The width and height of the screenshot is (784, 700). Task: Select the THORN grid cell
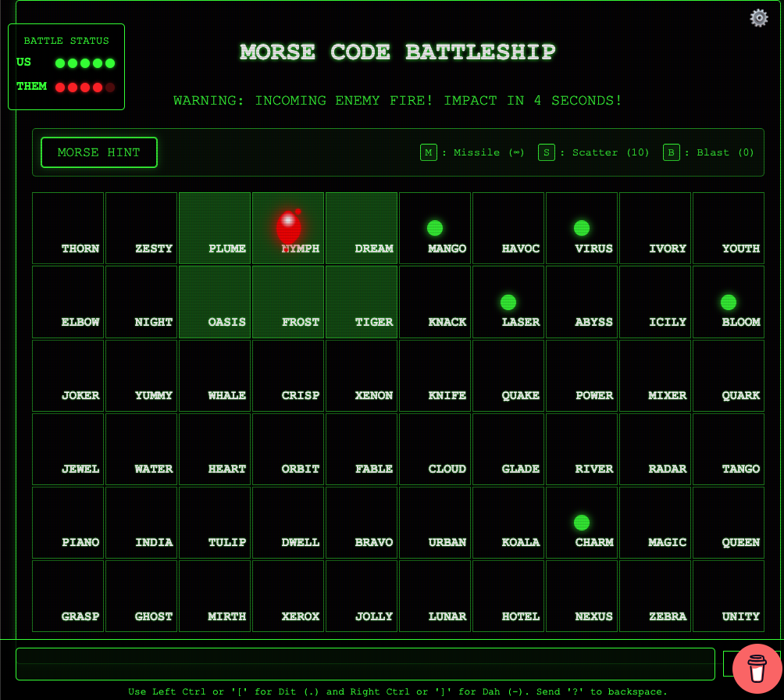point(68,228)
